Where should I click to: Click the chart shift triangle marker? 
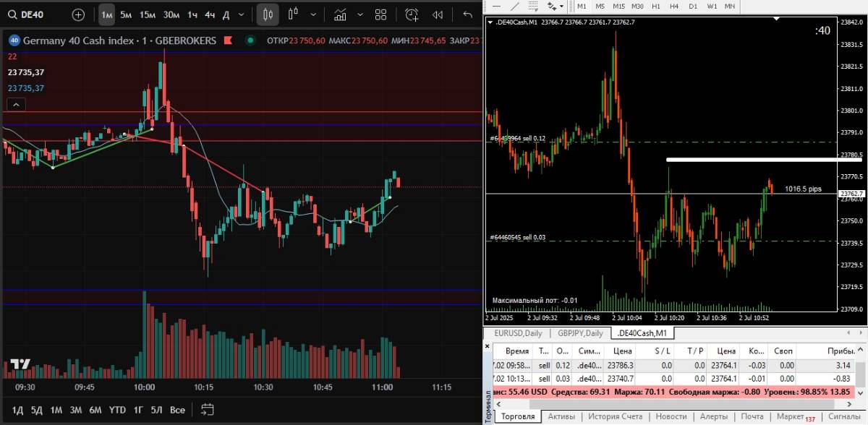coord(776,20)
